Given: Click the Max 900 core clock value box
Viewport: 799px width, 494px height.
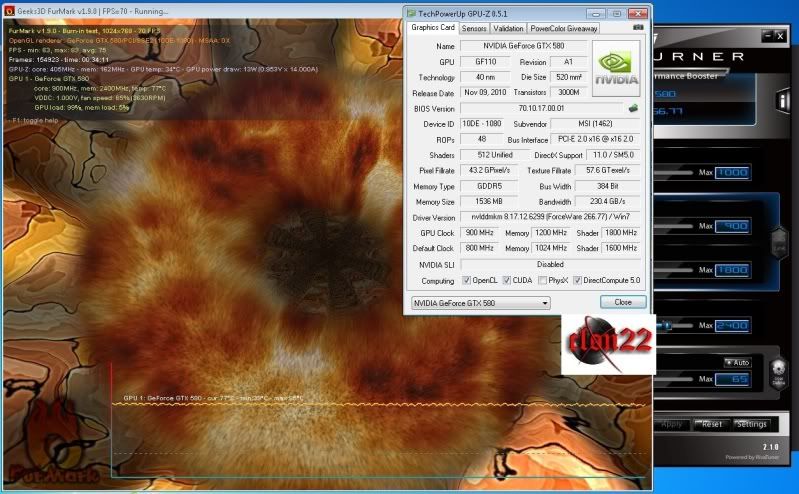Looking at the screenshot, I should pyautogui.click(x=732, y=226).
